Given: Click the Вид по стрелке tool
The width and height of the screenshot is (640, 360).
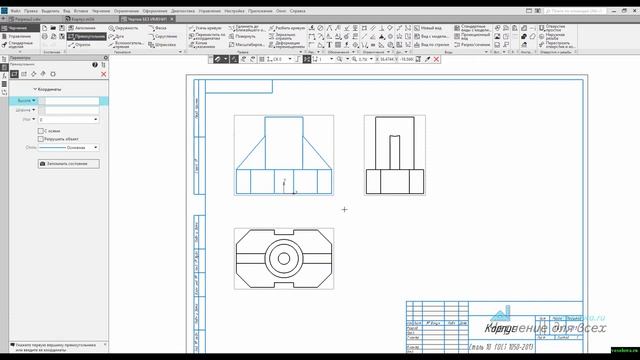Looking at the screenshot, I should 431,44.
